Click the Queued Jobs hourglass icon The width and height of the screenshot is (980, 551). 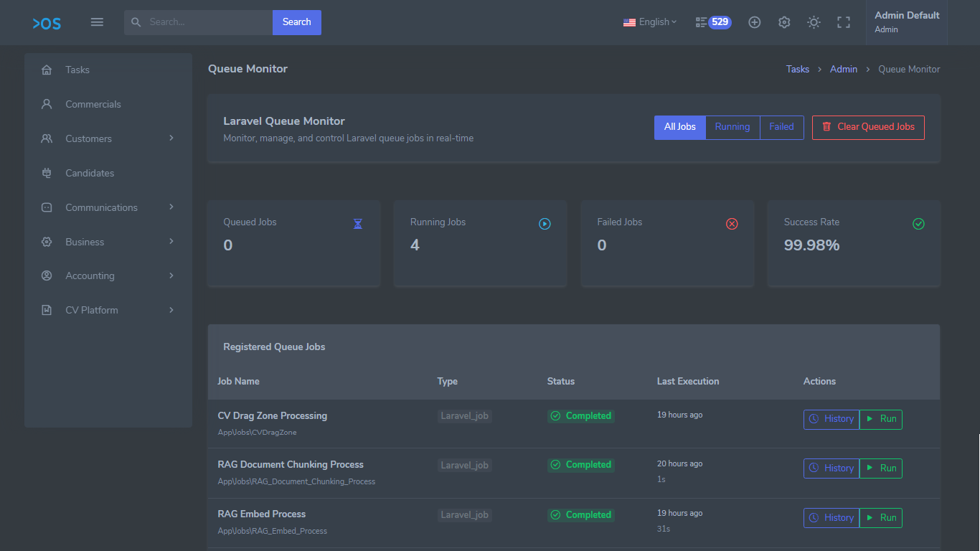tap(358, 224)
